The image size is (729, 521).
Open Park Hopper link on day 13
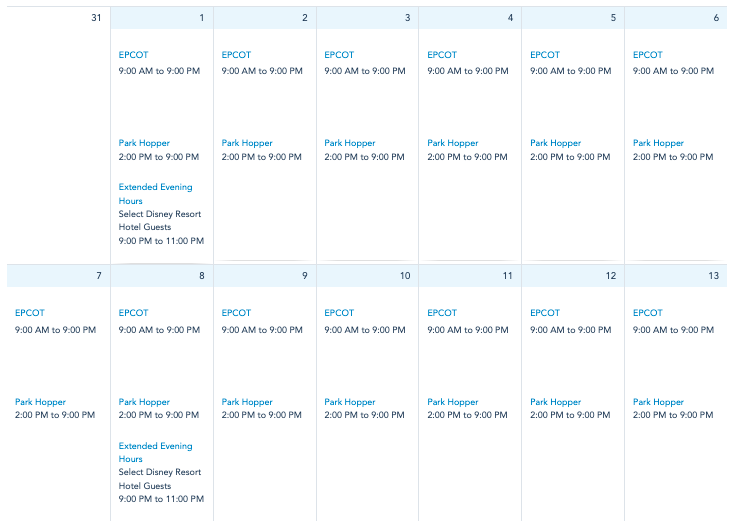tap(658, 402)
